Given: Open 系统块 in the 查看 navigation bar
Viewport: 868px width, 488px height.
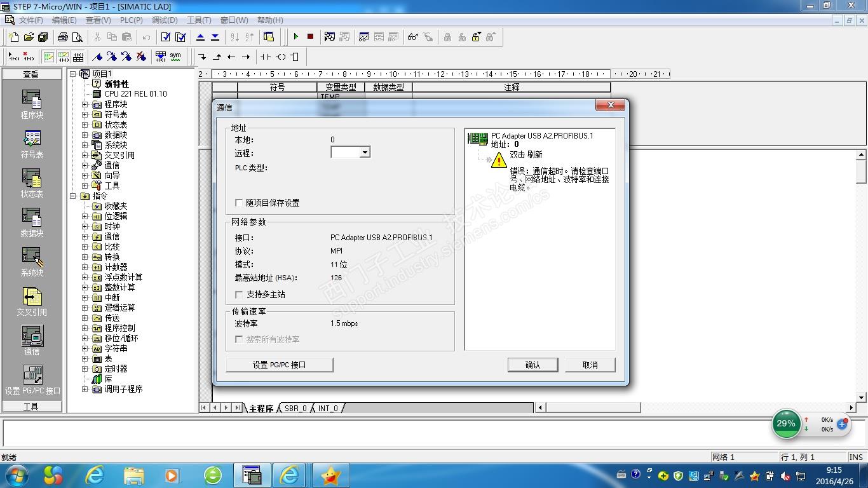Looking at the screenshot, I should 32,262.
